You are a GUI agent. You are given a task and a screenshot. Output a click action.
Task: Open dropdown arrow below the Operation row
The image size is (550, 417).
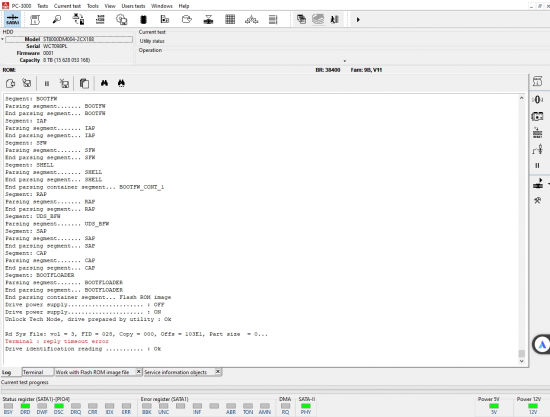click(x=344, y=61)
